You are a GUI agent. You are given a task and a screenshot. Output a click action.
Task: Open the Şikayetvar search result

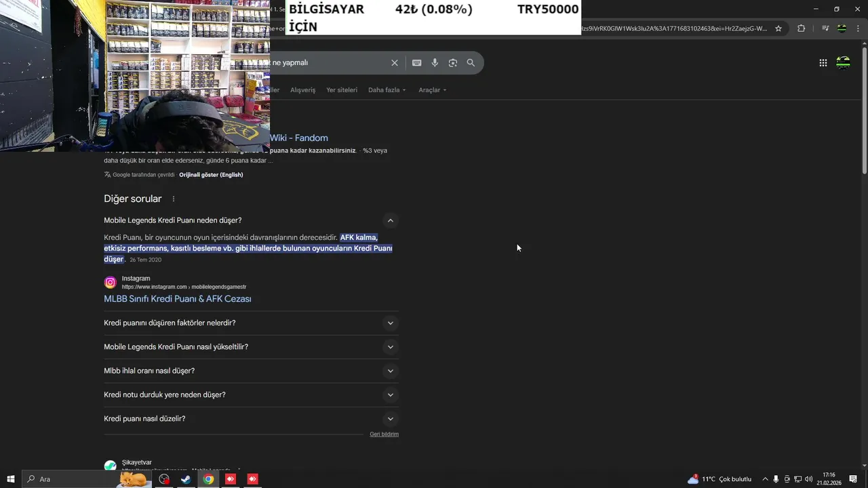pos(137,463)
